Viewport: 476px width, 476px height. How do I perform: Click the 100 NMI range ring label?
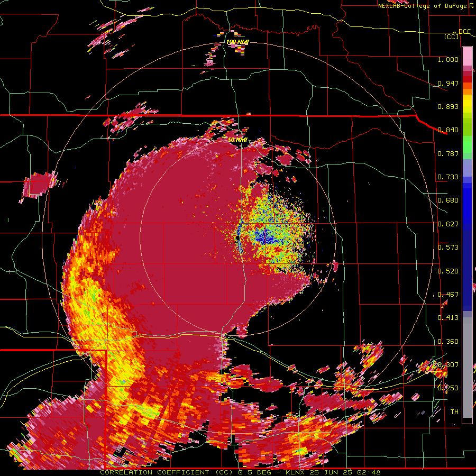point(237,42)
